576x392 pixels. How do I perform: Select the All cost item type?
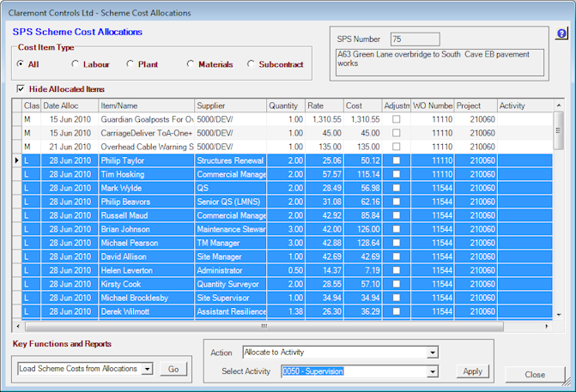21,63
